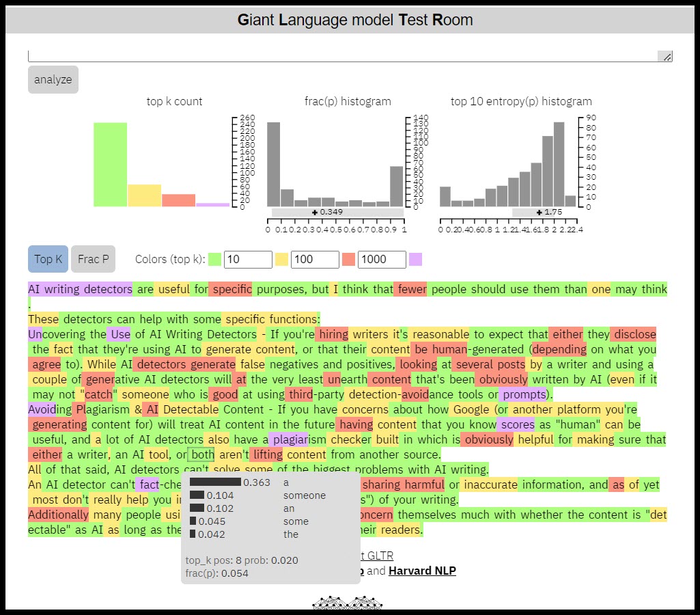This screenshot has width=700, height=615.
Task: Click the purple word "plagiarism" in text
Action: [297, 440]
